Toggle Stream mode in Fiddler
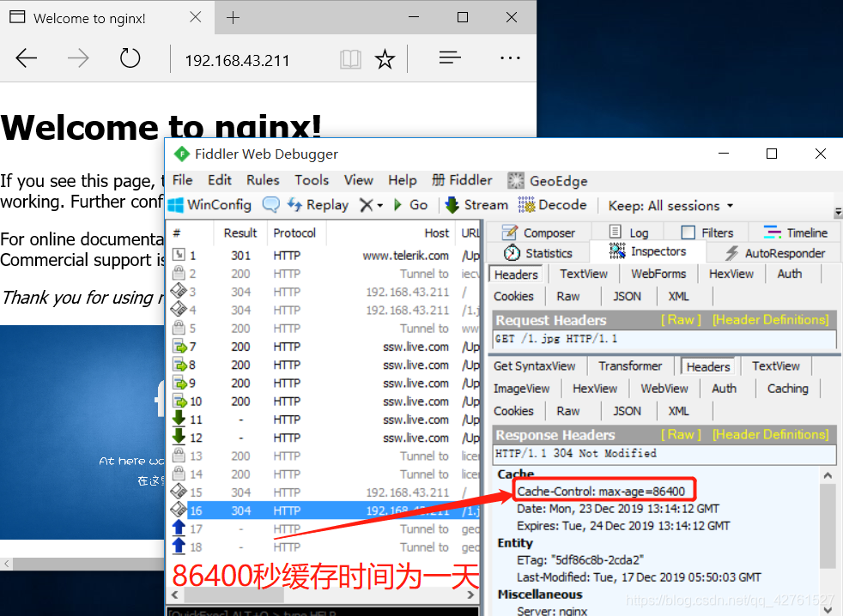Image resolution: width=843 pixels, height=616 pixels. [x=477, y=205]
